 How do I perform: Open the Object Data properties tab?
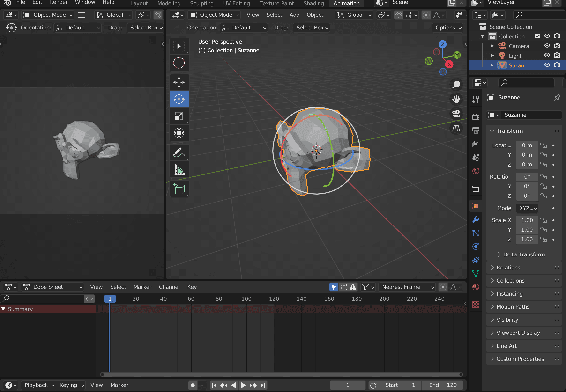[476, 273]
